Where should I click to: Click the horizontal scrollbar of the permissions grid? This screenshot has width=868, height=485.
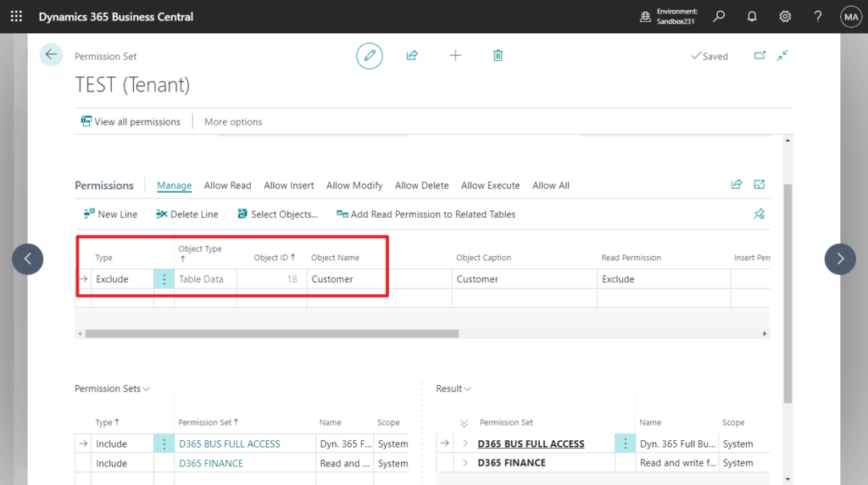coord(272,334)
